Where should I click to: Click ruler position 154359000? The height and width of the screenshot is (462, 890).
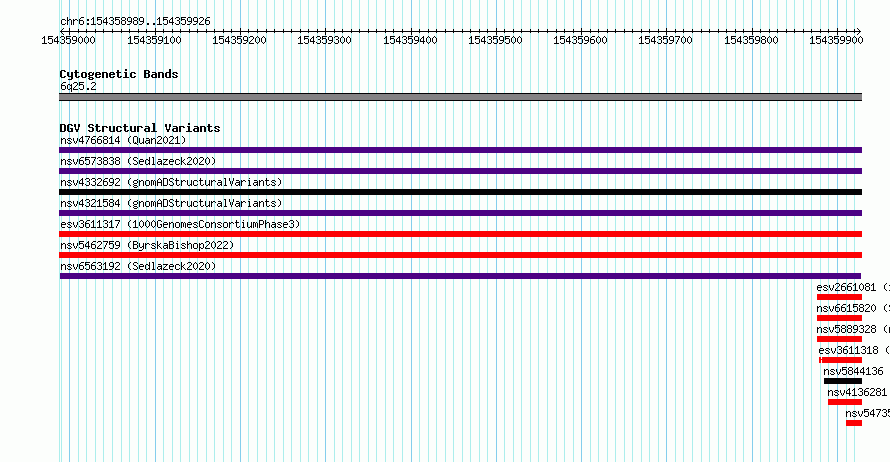(68, 40)
